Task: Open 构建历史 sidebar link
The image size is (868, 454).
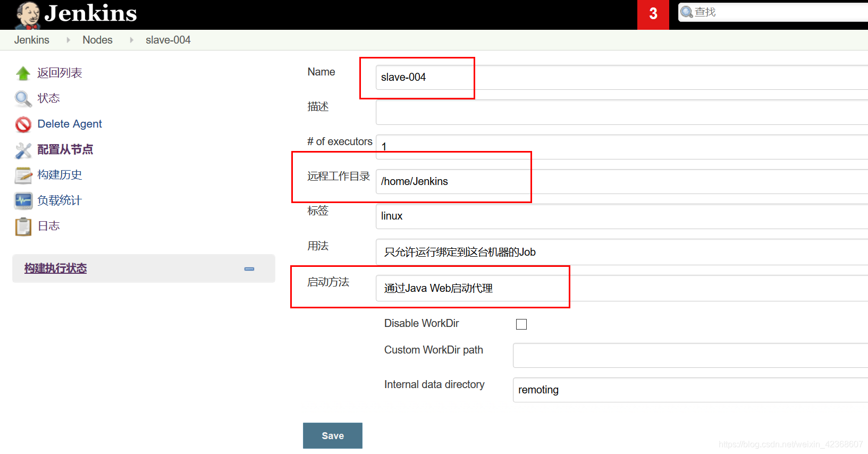Action: click(x=60, y=175)
